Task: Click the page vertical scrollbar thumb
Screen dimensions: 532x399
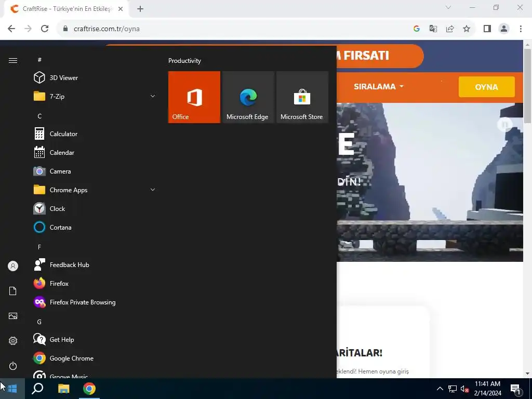Action: [x=527, y=86]
